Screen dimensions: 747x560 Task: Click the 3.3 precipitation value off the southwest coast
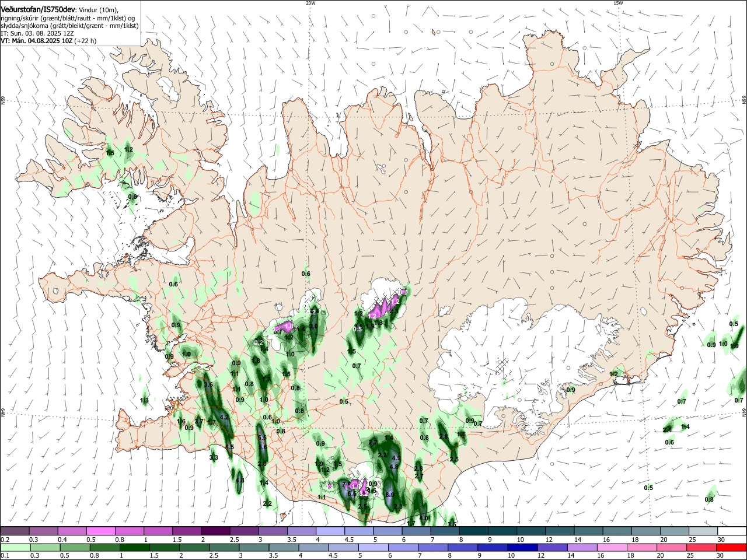(x=214, y=458)
